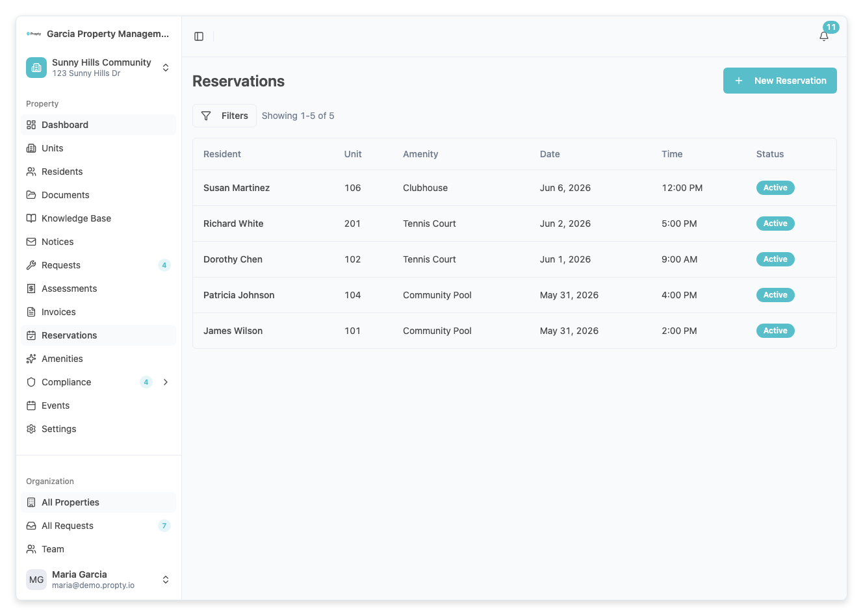Click Clubhouse amenity cell
863x616 pixels.
click(x=425, y=188)
